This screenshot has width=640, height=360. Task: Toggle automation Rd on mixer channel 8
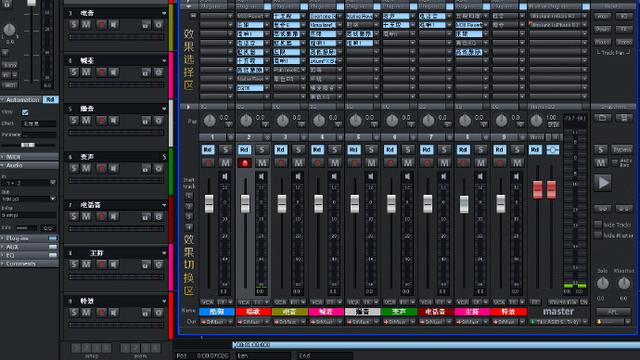pos(463,150)
